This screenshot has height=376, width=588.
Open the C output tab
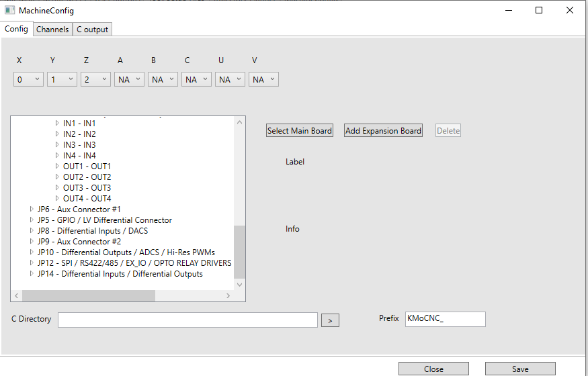click(x=92, y=30)
